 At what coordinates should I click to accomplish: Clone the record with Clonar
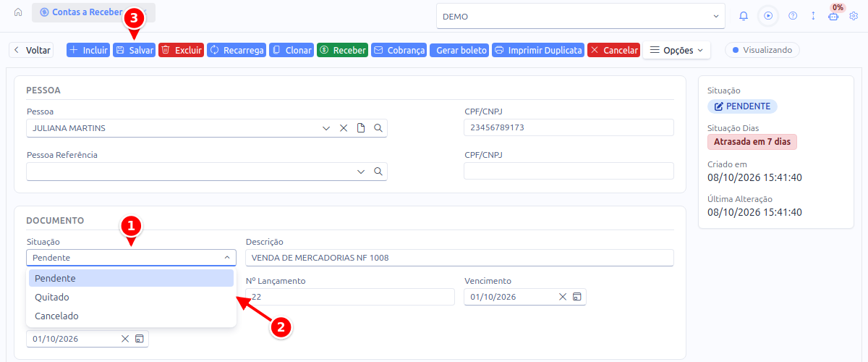coord(292,51)
